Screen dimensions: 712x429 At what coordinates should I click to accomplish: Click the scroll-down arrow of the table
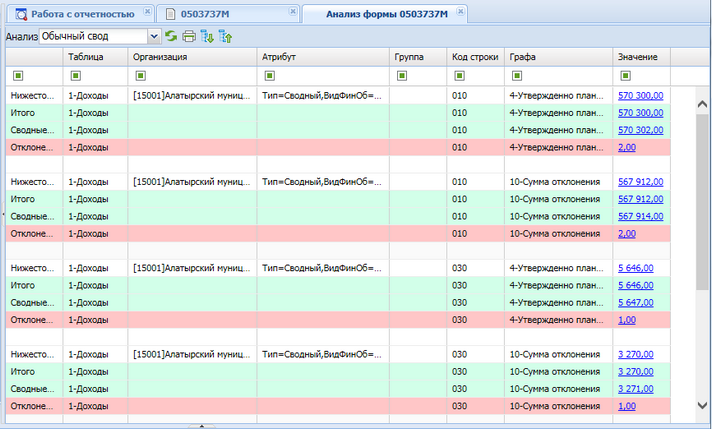(702, 405)
